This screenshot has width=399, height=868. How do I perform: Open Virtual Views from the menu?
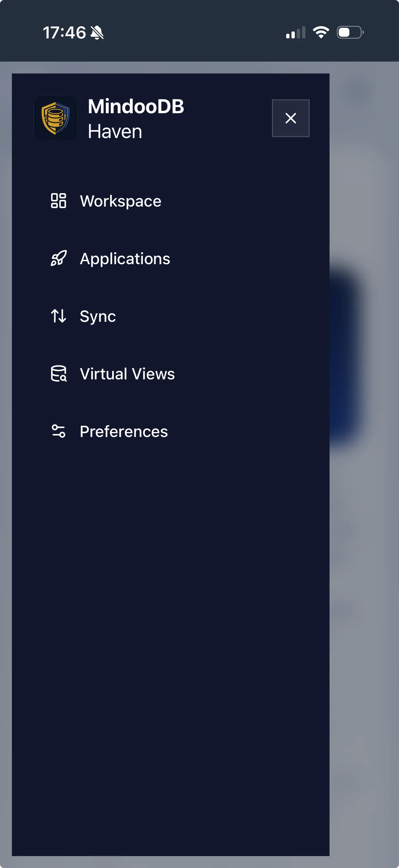[127, 374]
